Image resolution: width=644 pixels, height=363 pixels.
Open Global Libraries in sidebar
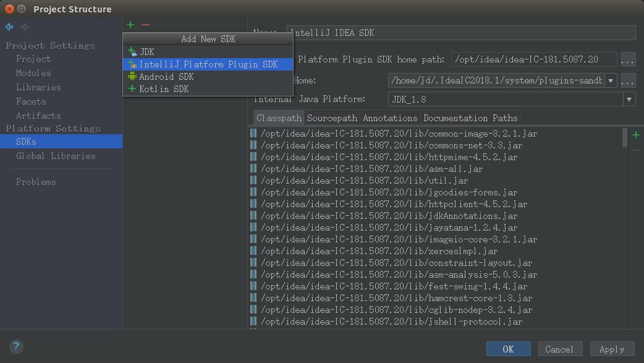pos(56,156)
